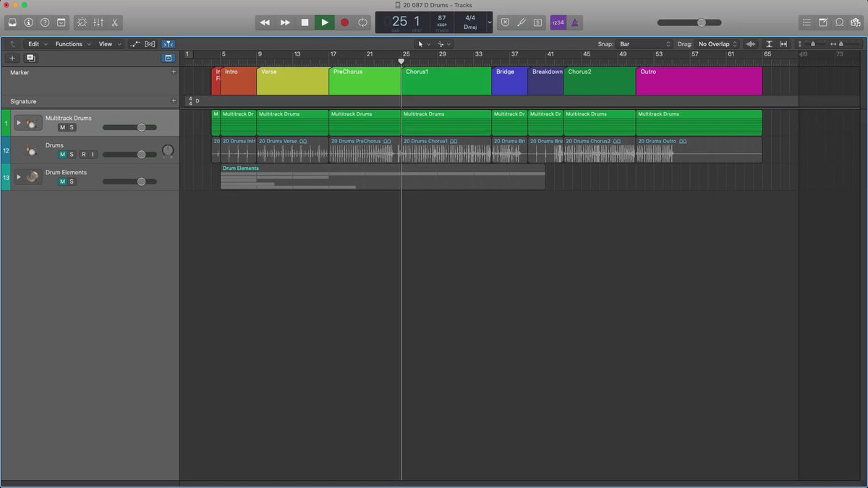Open the Functions menu
The height and width of the screenshot is (488, 868).
pos(72,44)
